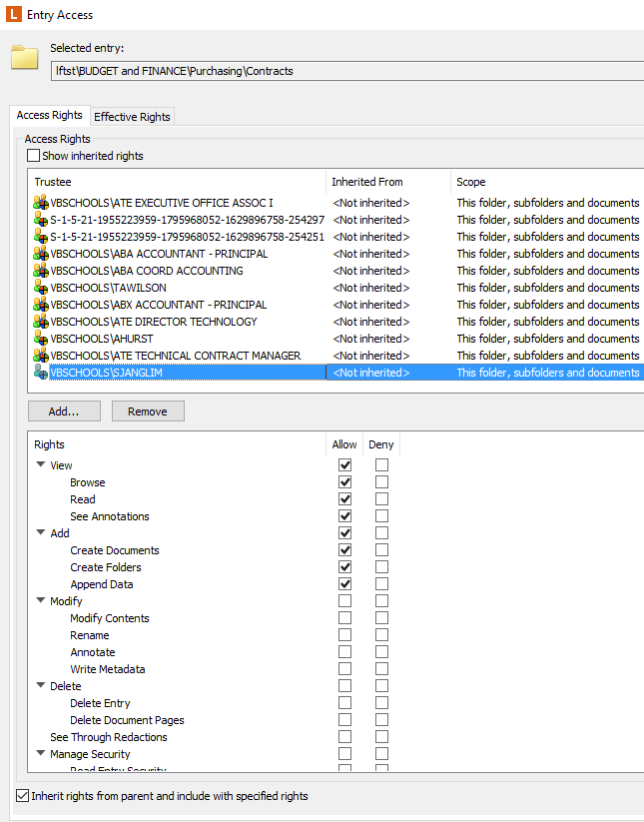Click group icon for ATE EXECUTIVE OFFICE ASSOC I
The width and height of the screenshot is (644, 822).
coord(41,203)
